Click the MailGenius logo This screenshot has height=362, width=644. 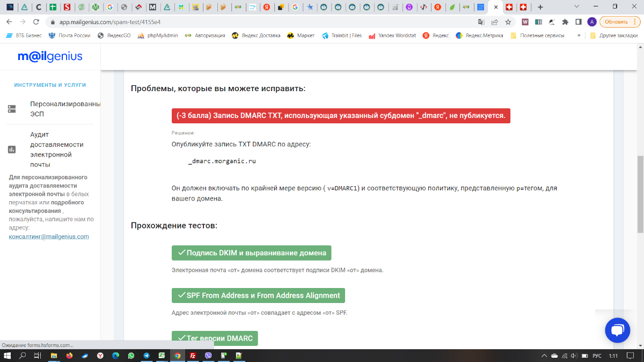click(x=50, y=57)
